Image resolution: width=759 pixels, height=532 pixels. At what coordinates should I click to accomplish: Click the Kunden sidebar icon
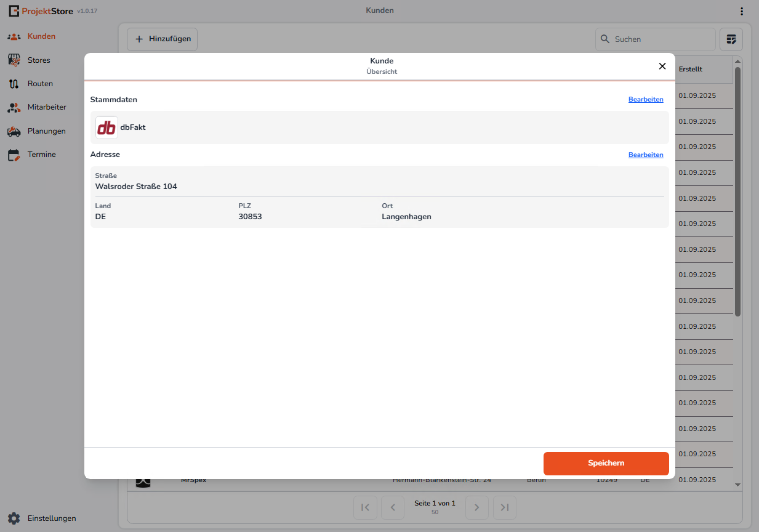[x=14, y=36]
